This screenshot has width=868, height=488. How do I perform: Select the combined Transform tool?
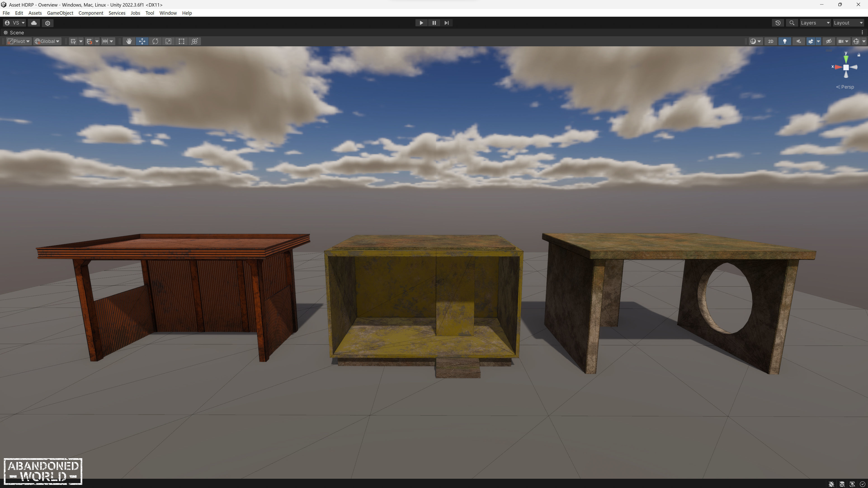tap(194, 41)
